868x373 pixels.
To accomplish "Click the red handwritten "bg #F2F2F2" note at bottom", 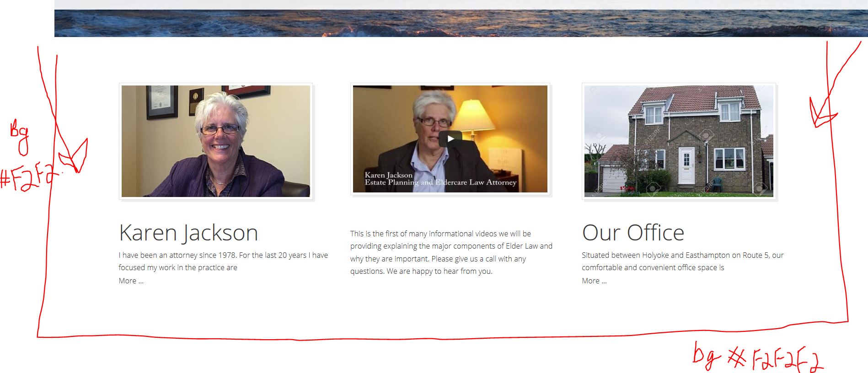I will coord(758,357).
